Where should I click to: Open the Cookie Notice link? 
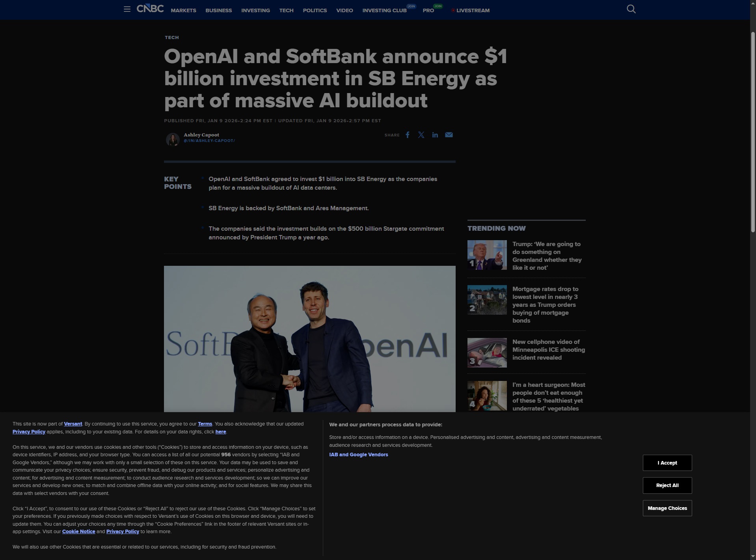coord(78,532)
